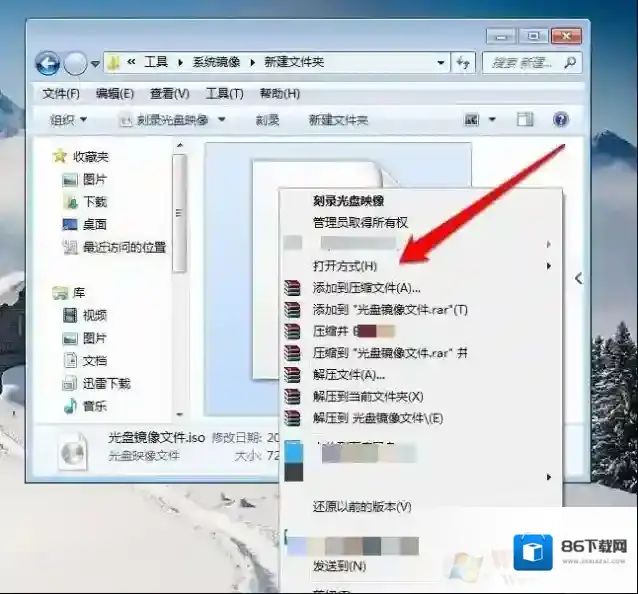Expand the arrow after 系统镜像 breadcrumb
Screen dimensions: 638x594
(x=252, y=63)
